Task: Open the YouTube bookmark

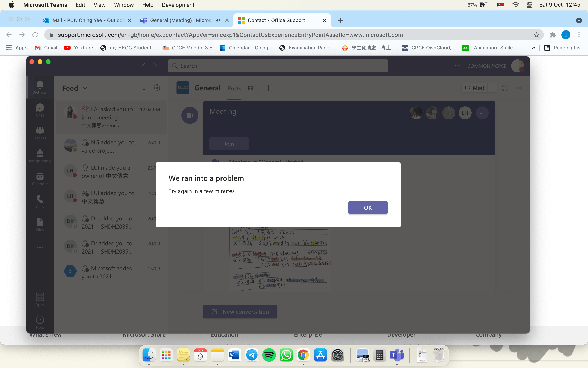Action: [78, 48]
